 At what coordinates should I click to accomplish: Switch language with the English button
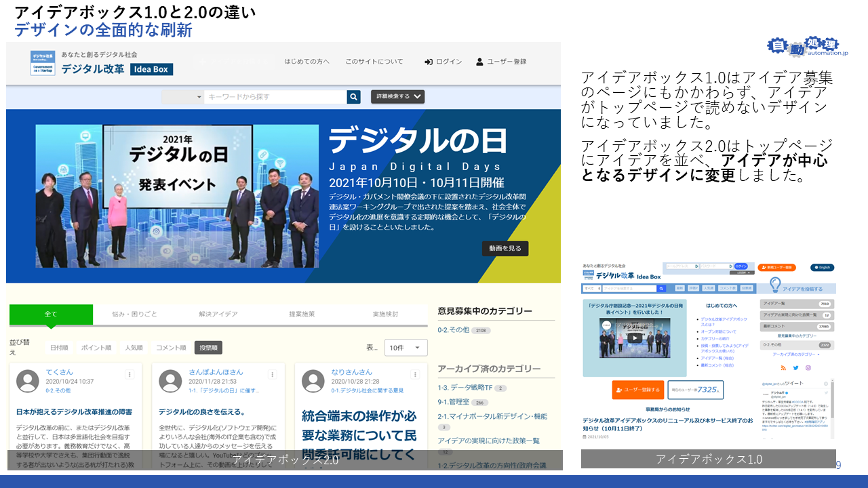point(822,268)
